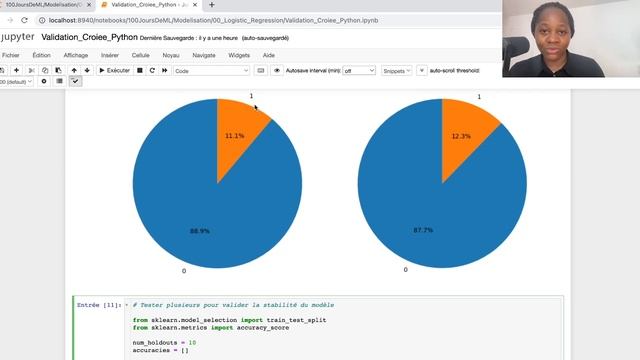Open the Autosave interval dropdown
Screen dimensions: 640x360
pyautogui.click(x=359, y=71)
